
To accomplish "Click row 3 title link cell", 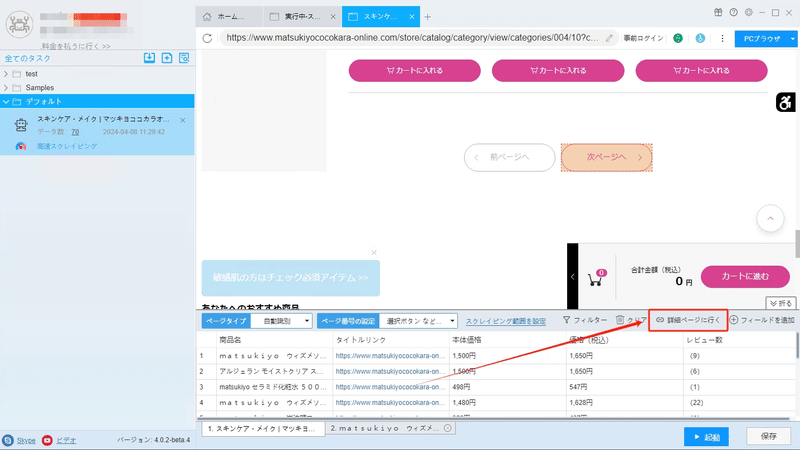I will point(390,387).
